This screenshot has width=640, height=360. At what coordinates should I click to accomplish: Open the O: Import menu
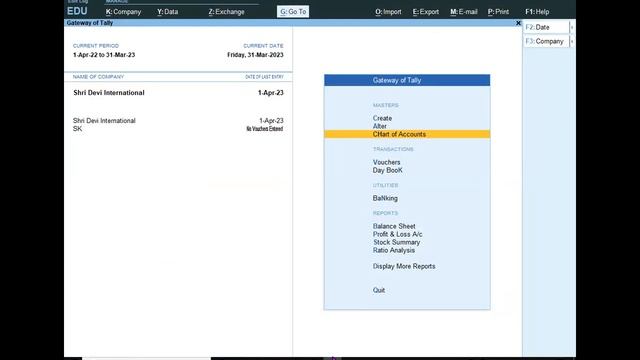click(388, 12)
